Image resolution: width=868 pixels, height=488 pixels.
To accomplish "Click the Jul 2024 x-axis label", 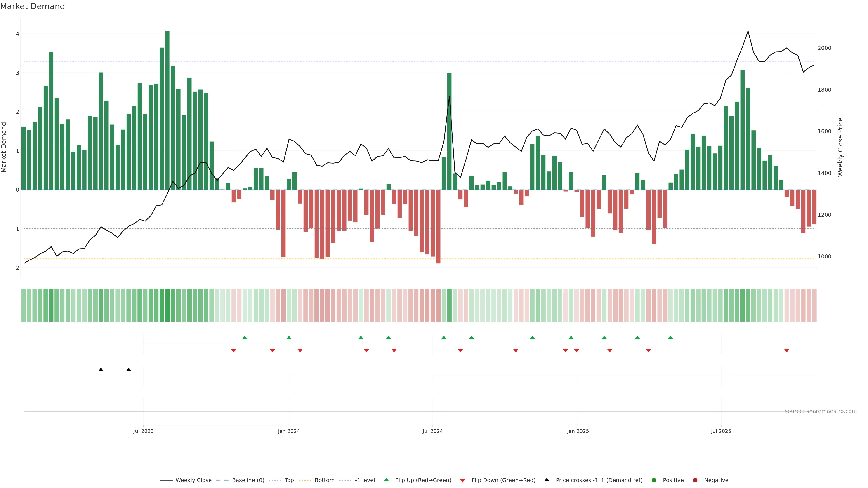I will (433, 431).
